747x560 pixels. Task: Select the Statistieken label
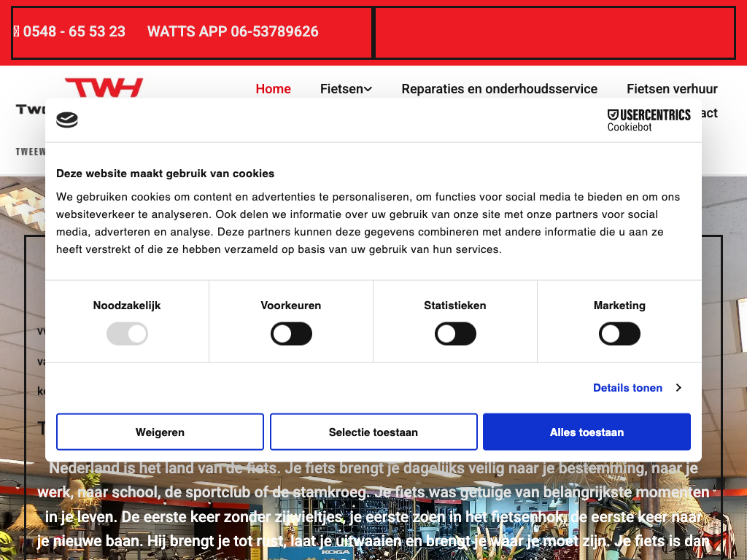455,306
